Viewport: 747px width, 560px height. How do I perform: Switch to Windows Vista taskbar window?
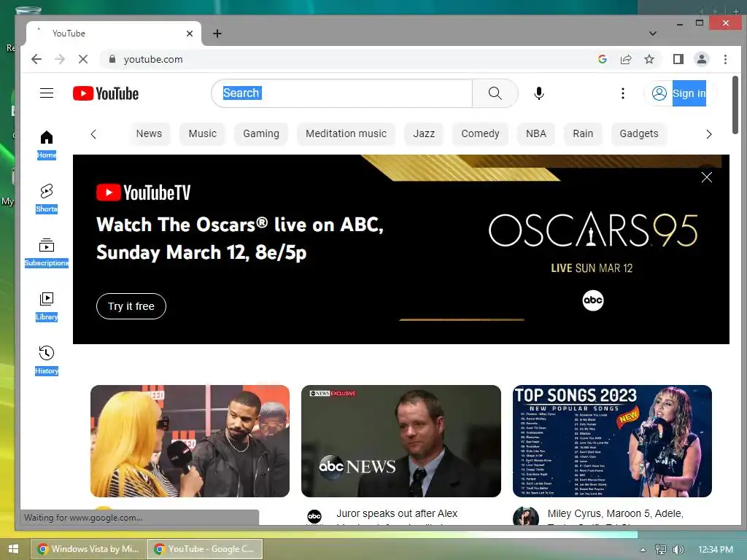click(88, 549)
